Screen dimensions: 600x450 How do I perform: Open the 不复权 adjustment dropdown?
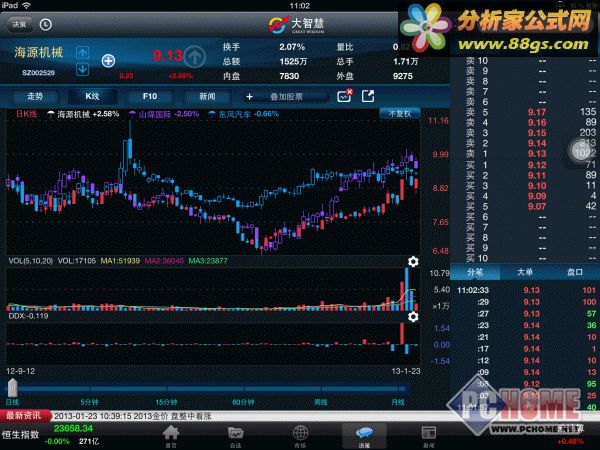click(x=400, y=114)
